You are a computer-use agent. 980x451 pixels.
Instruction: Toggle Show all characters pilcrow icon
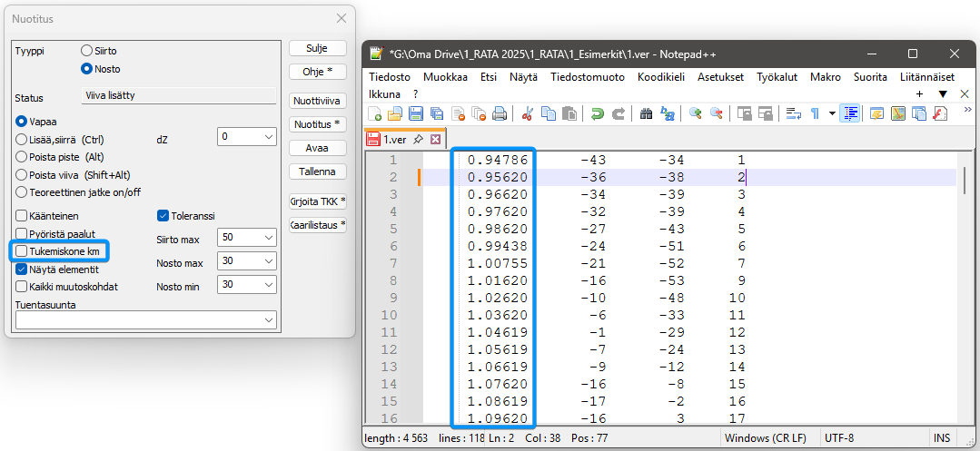coord(815,113)
